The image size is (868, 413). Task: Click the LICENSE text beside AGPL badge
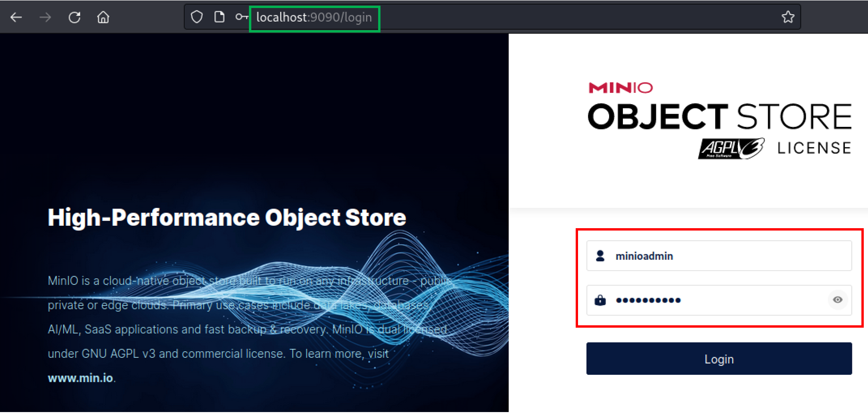814,148
